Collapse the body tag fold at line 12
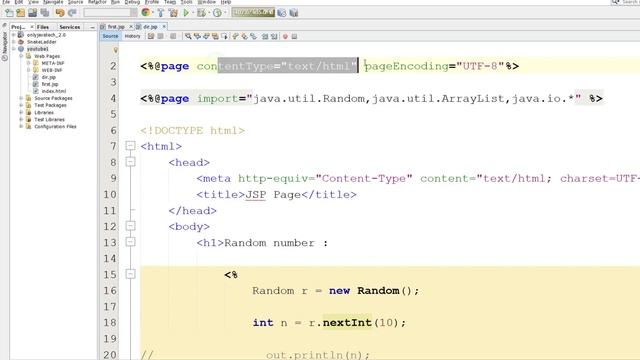The width and height of the screenshot is (640, 360). (x=130, y=226)
